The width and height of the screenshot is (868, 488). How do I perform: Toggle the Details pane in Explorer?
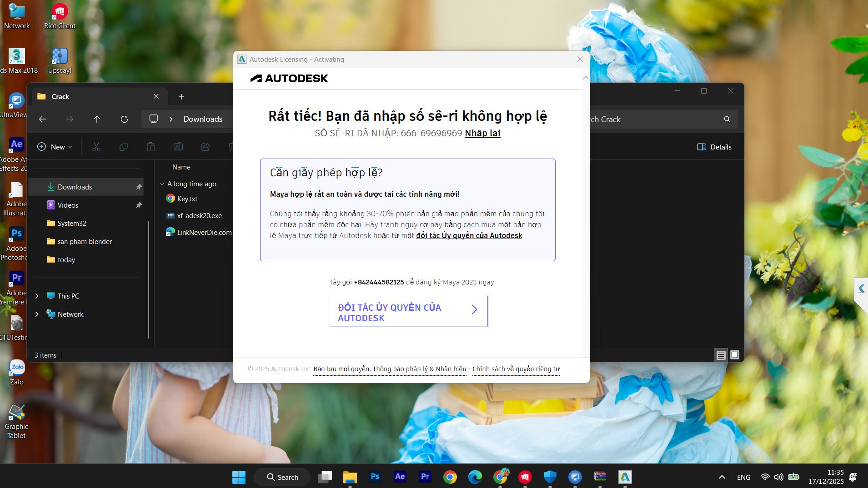point(714,147)
